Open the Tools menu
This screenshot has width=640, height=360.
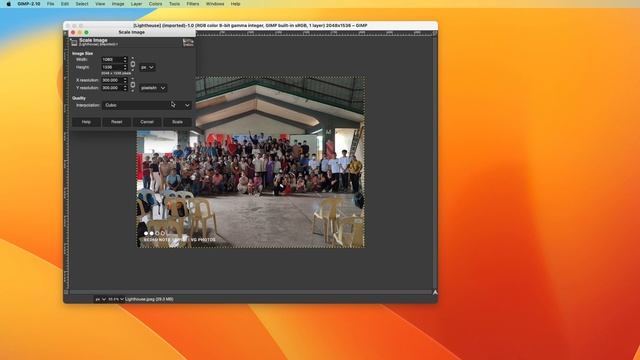[174, 4]
